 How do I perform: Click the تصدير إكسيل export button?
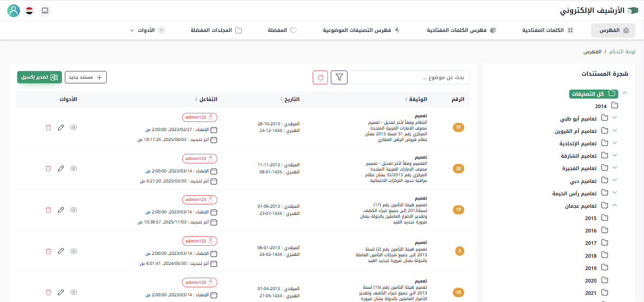click(40, 77)
